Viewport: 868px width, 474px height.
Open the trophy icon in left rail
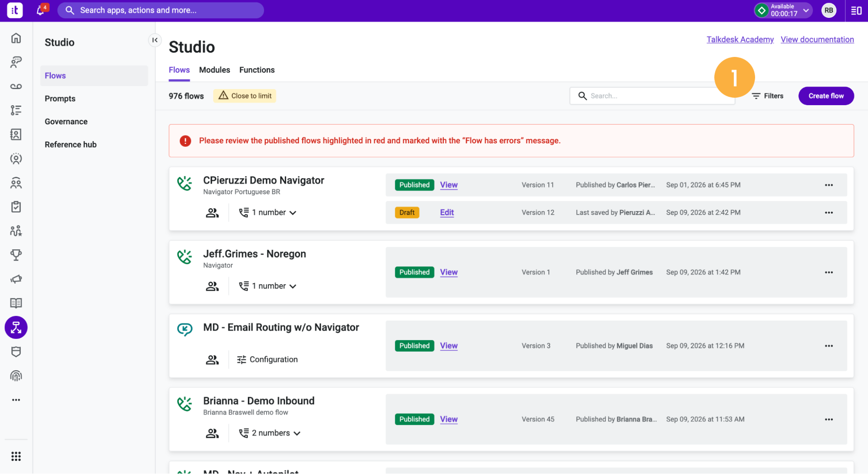(16, 255)
